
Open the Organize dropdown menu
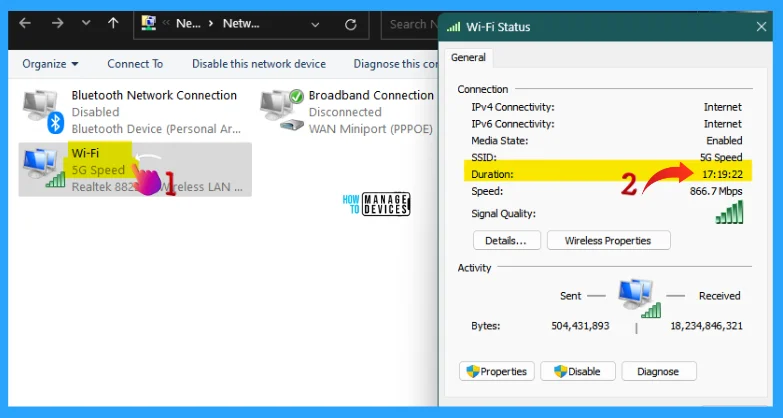[x=50, y=64]
